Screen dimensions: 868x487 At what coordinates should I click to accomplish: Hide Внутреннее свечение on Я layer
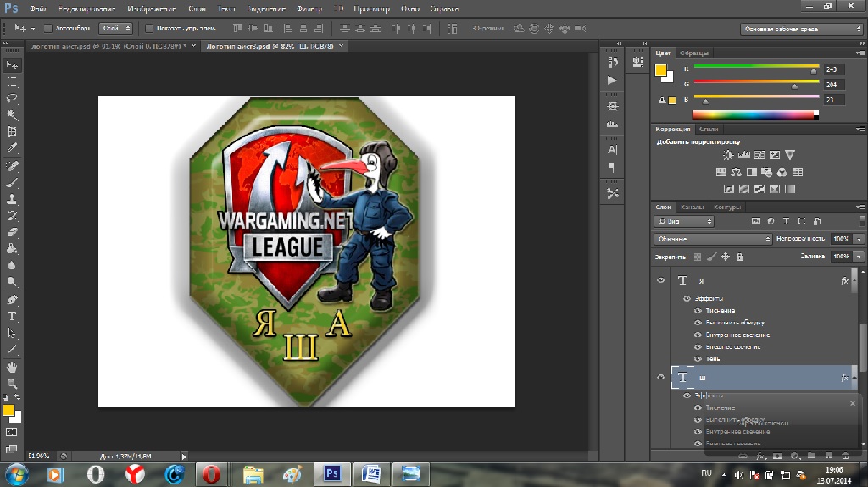tap(698, 335)
